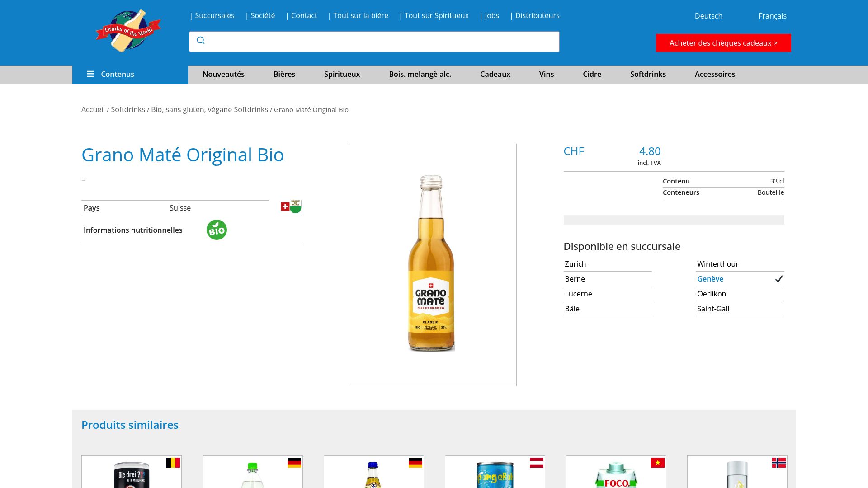868x488 pixels.
Task: Click the Grano Maté bottle product image
Action: [432, 264]
